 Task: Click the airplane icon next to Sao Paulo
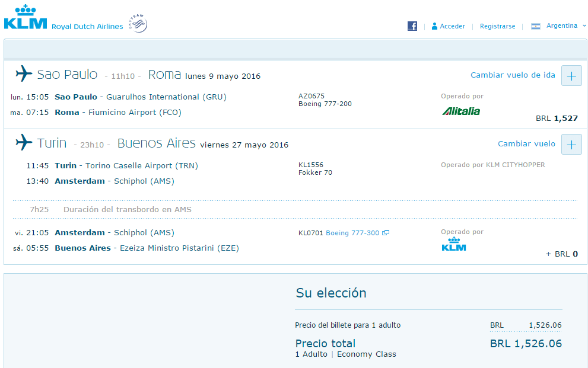pos(24,73)
